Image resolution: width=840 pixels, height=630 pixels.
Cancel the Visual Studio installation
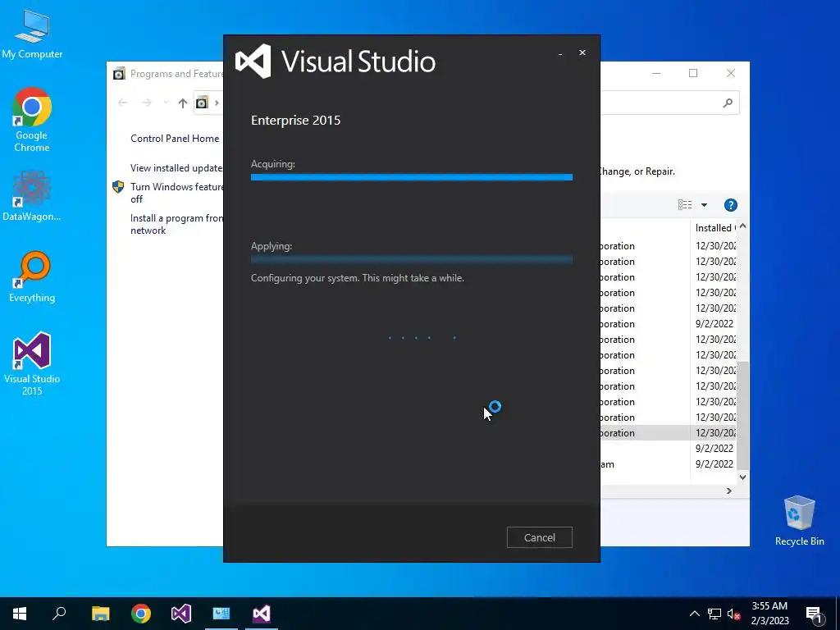click(539, 537)
